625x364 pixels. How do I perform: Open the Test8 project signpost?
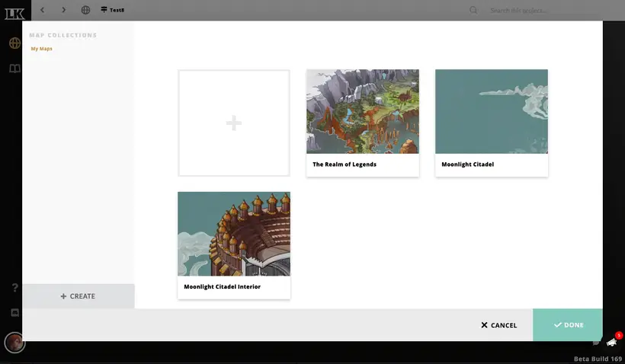112,10
